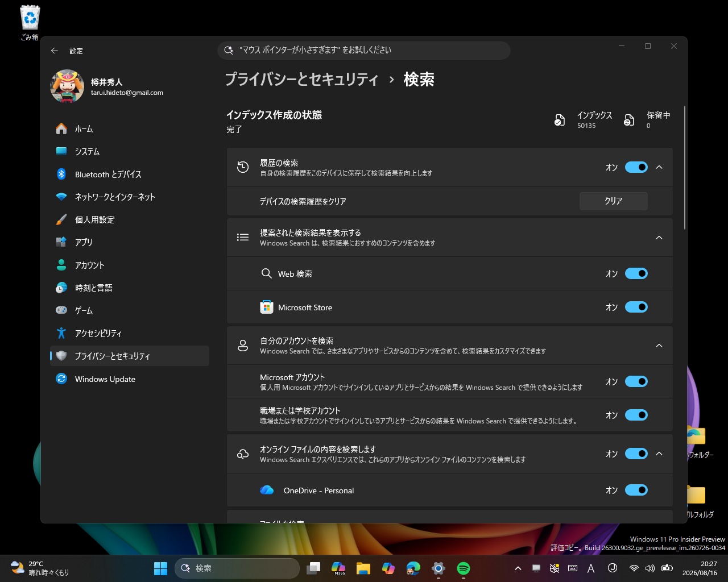Click the user profile avatar picture
This screenshot has height=582, width=728.
67,86
